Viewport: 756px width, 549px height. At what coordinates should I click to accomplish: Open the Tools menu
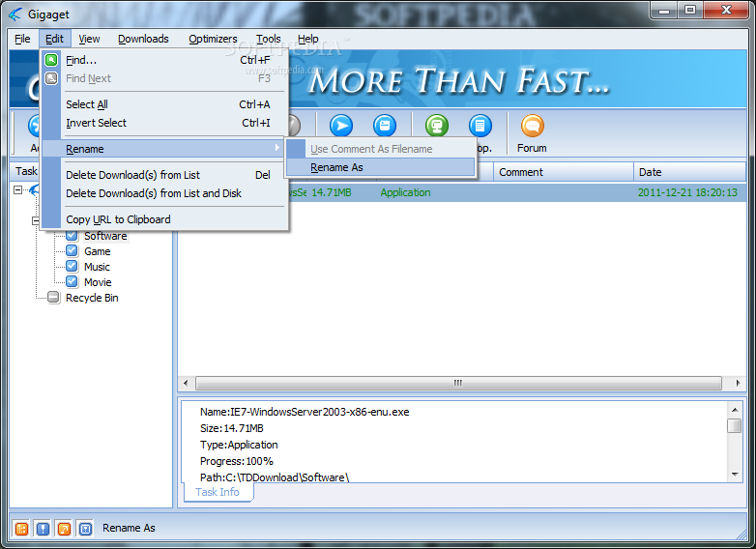(x=268, y=39)
